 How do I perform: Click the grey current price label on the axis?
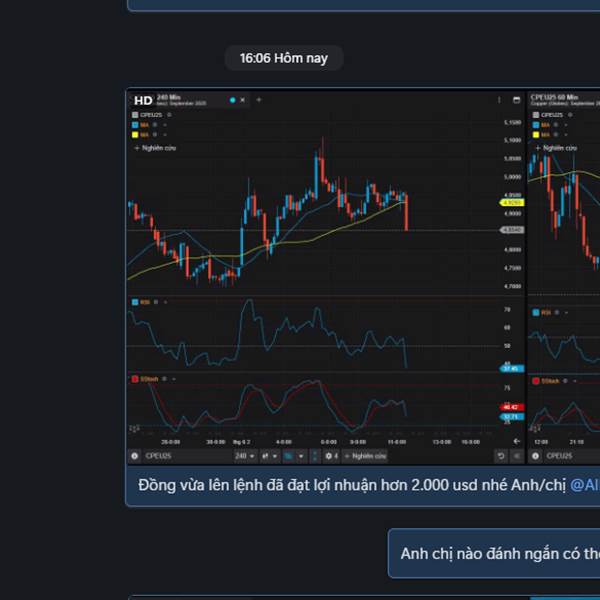[x=512, y=230]
